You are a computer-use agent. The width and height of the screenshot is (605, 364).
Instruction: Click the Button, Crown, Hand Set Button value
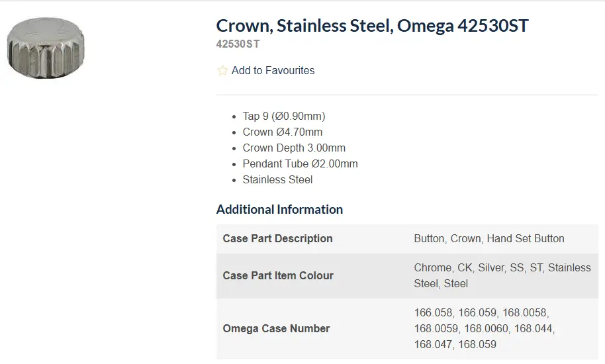(489, 238)
